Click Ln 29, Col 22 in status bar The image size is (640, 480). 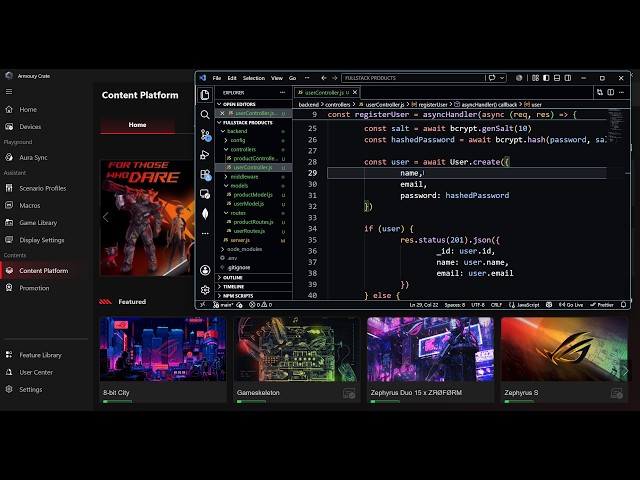[424, 304]
